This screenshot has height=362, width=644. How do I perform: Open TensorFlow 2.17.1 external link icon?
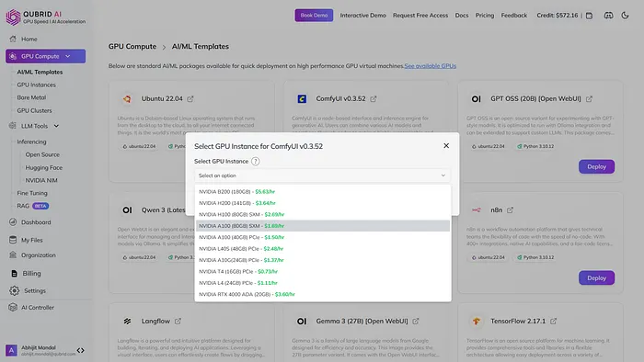tap(553, 321)
